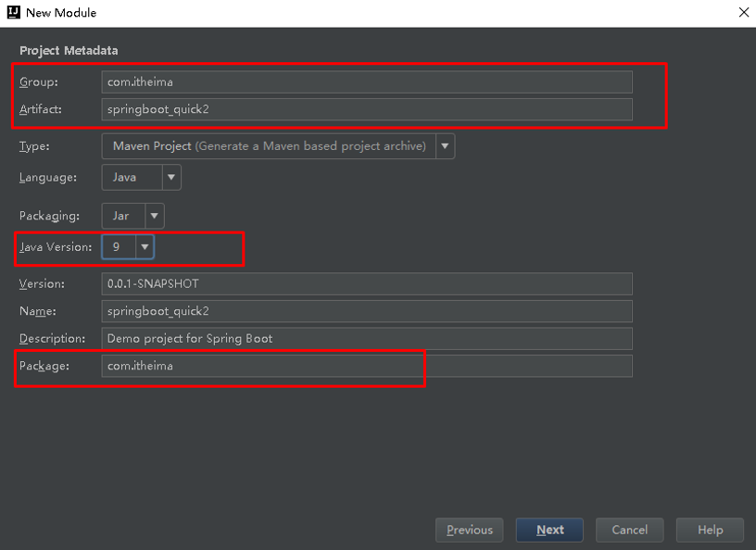Click the Packaging label
The width and height of the screenshot is (756, 550).
(49, 216)
